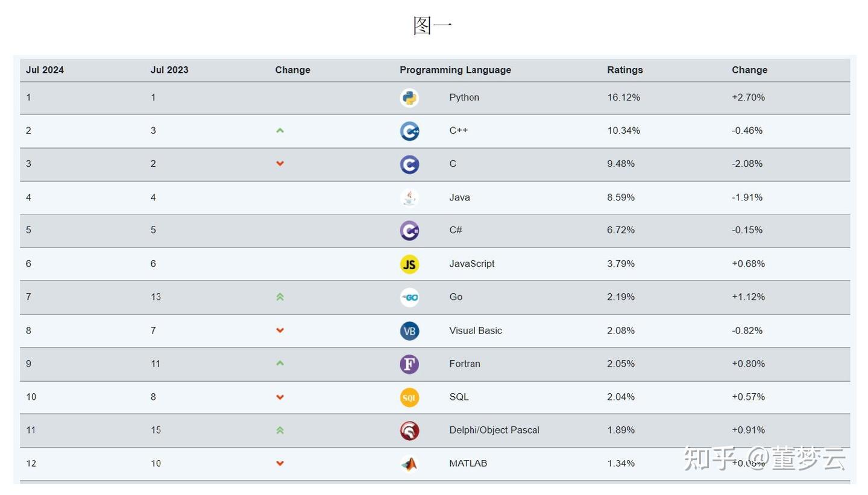868x495 pixels.
Task: Click the purple Fortran F icon
Action: point(409,364)
